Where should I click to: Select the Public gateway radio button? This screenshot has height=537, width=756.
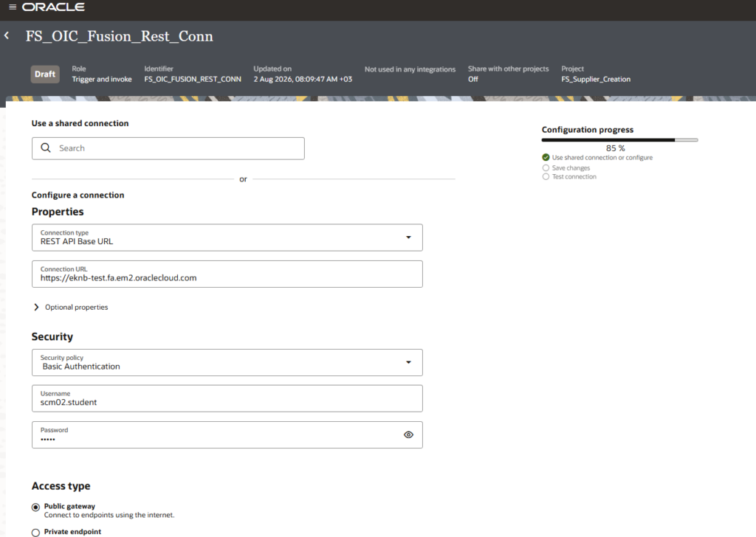(x=35, y=507)
